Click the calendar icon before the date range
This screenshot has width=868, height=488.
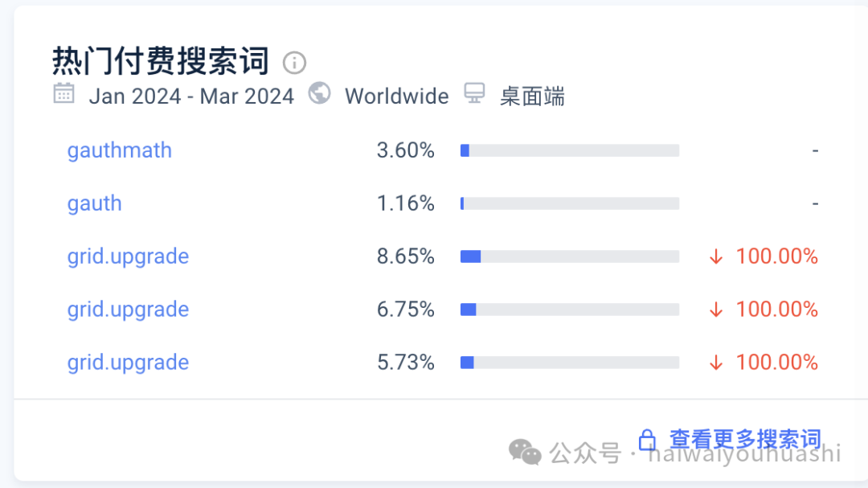tap(63, 93)
